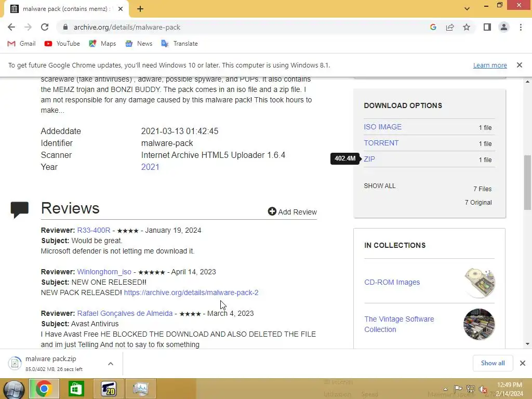Open the tab search dropdown arrow
Viewport: 532px width, 399px height.
pyautogui.click(x=467, y=9)
